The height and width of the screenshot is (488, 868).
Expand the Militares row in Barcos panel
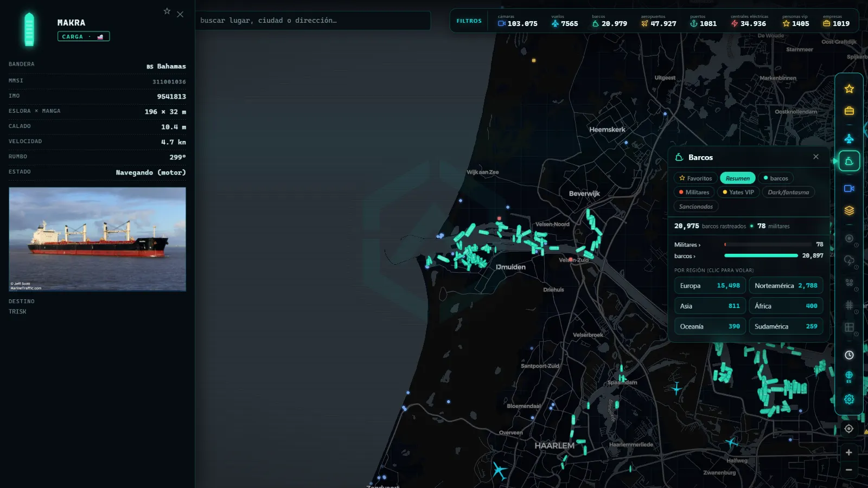point(749,245)
